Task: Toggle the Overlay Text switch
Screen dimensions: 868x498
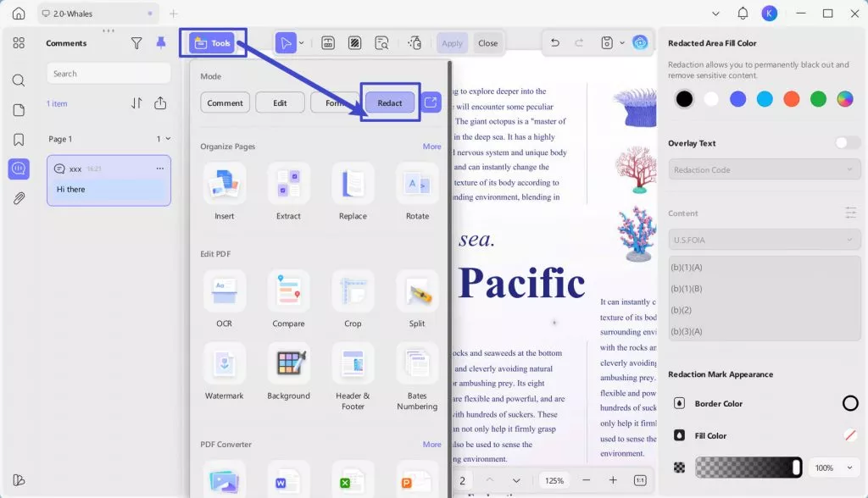Action: [x=847, y=143]
